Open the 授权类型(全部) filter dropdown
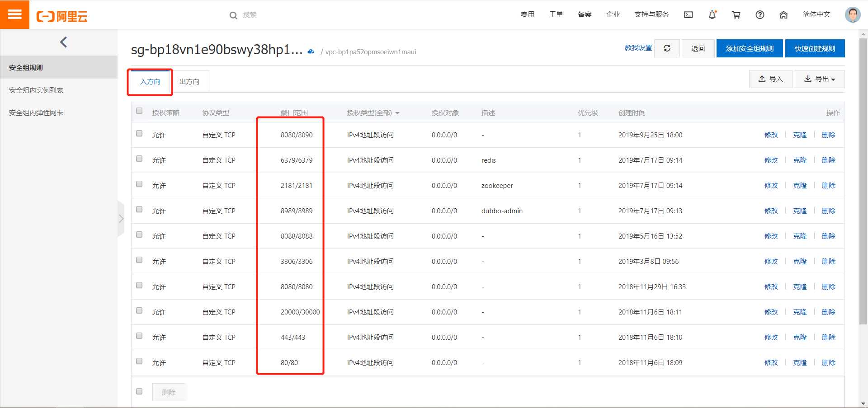The width and height of the screenshot is (868, 408). tap(373, 113)
